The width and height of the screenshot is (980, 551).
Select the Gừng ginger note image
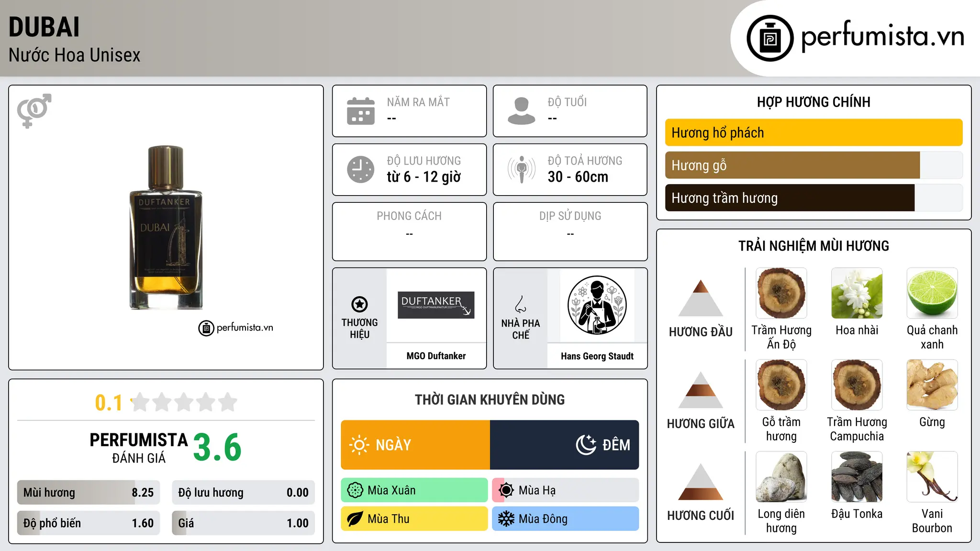tap(932, 385)
